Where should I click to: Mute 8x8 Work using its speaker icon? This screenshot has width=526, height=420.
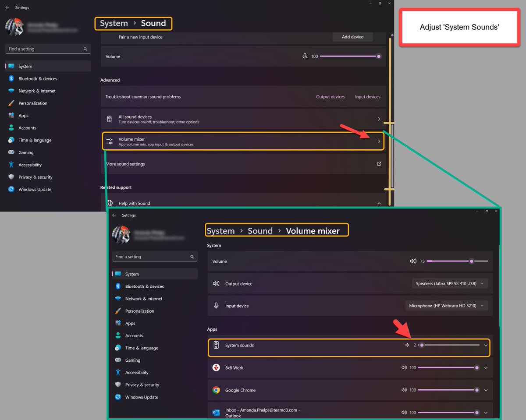pyautogui.click(x=404, y=368)
